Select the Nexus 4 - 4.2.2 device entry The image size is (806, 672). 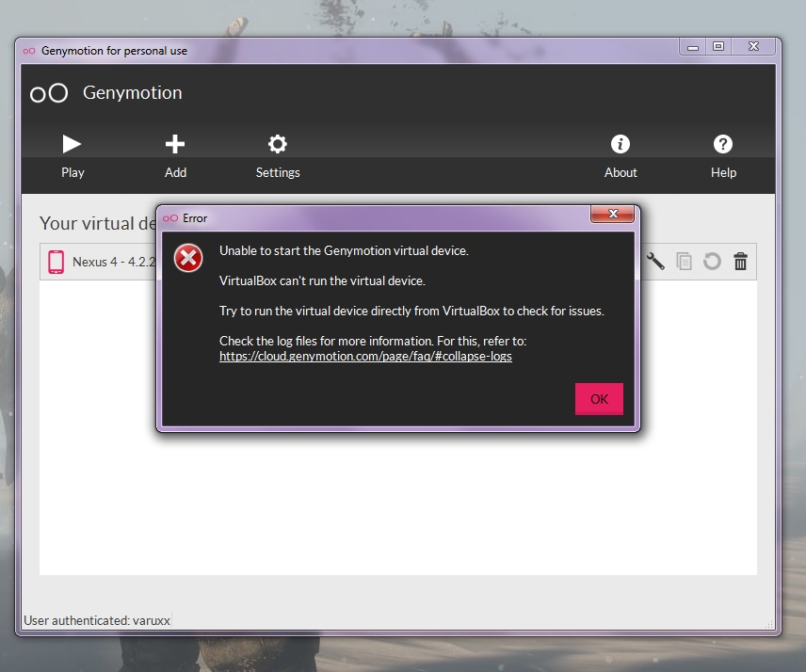coord(113,262)
